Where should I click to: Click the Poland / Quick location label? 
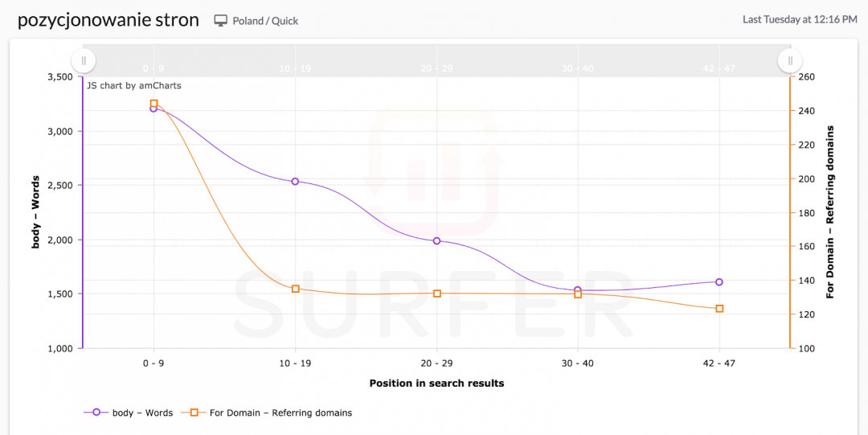tap(265, 21)
